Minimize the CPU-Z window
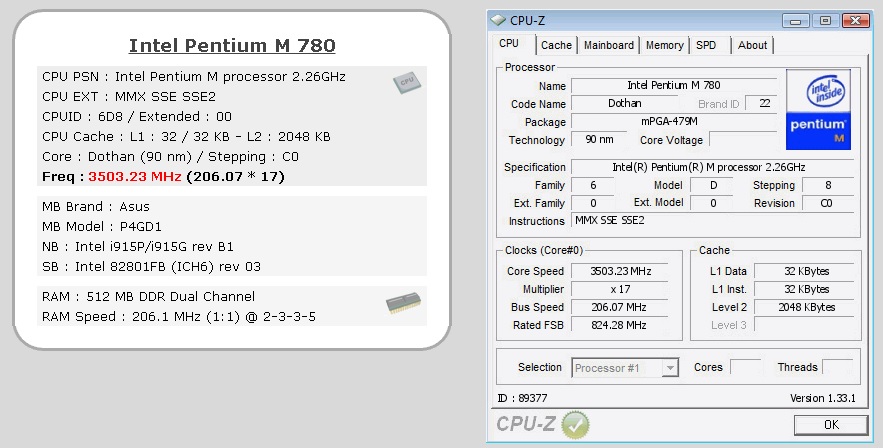Viewport: 883px width, 448px height. 795,21
